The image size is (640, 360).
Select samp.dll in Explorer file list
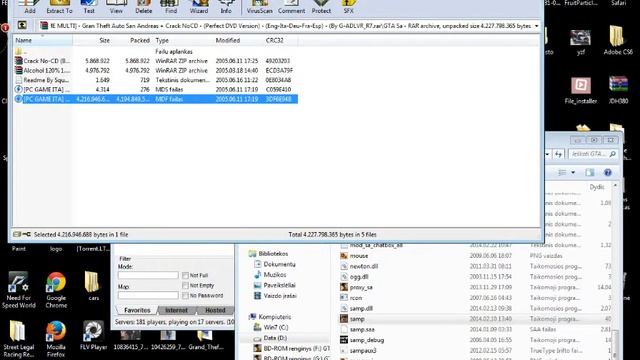click(356, 309)
